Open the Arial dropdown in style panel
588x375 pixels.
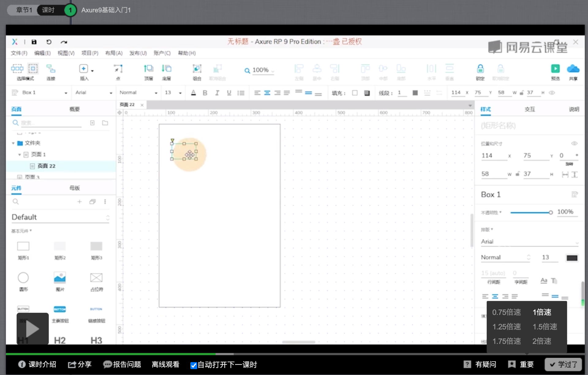(530, 242)
